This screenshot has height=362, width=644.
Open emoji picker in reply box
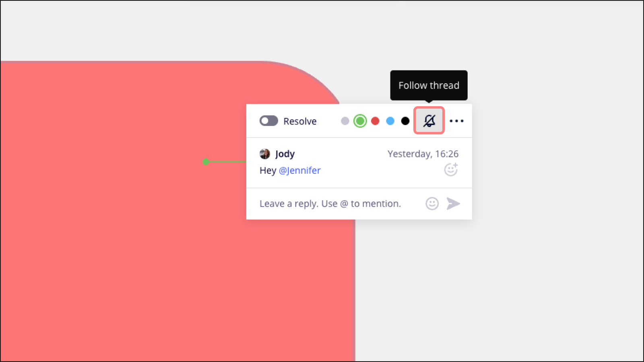tap(432, 204)
